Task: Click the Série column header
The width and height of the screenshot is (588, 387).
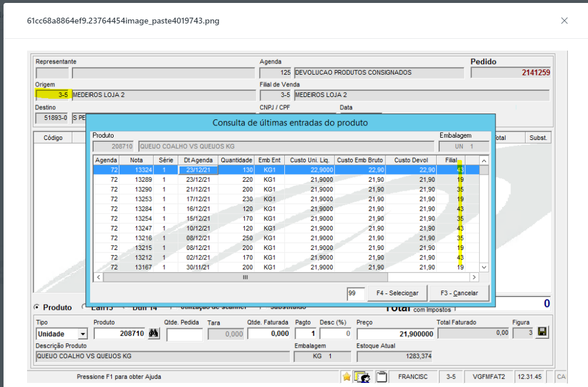Action: click(166, 160)
